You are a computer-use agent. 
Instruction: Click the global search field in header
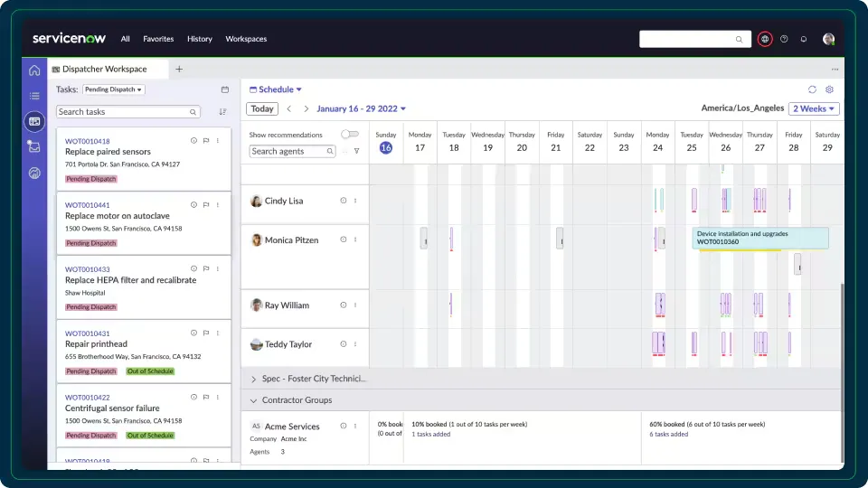click(x=694, y=39)
